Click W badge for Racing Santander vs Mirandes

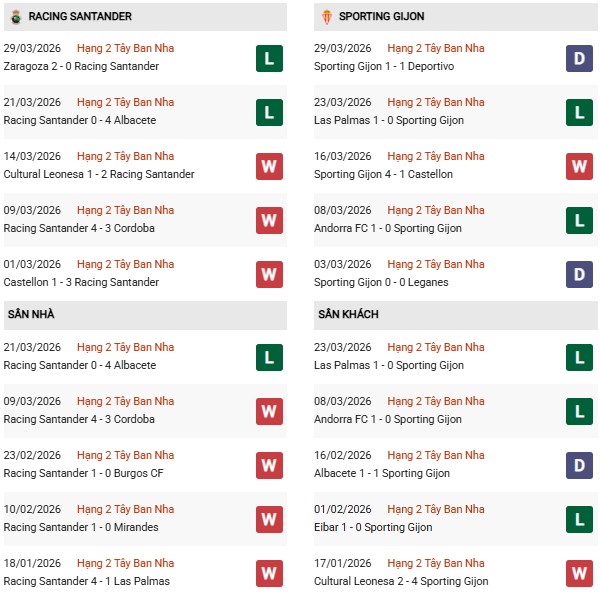tap(268, 519)
